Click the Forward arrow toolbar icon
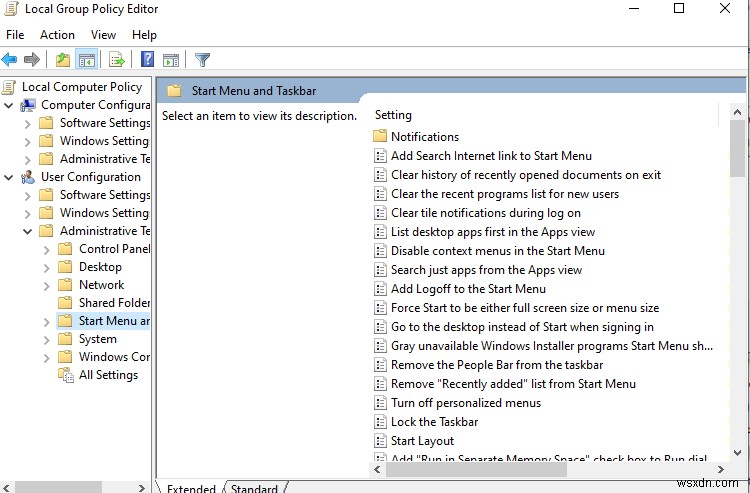The width and height of the screenshot is (750, 493). pos(32,60)
